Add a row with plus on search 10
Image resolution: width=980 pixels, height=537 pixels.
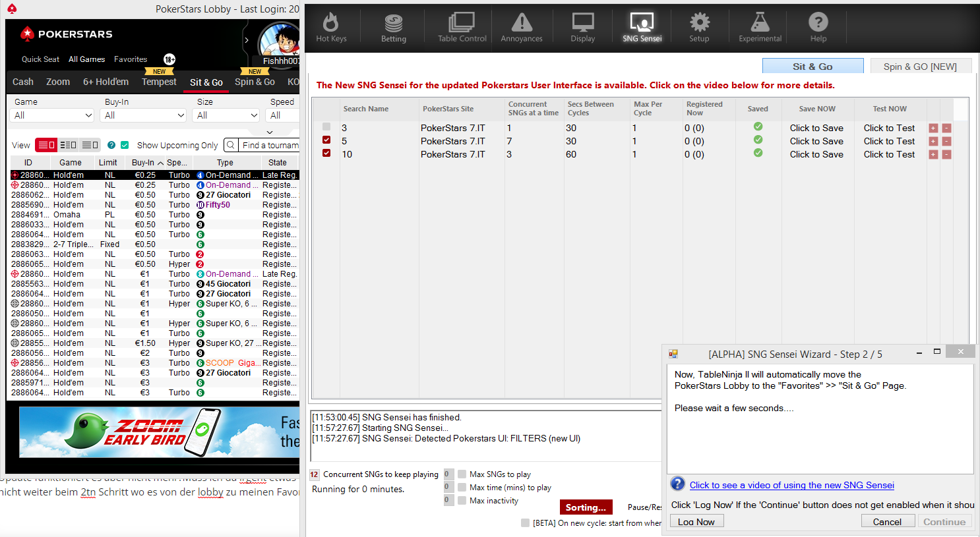click(x=933, y=154)
